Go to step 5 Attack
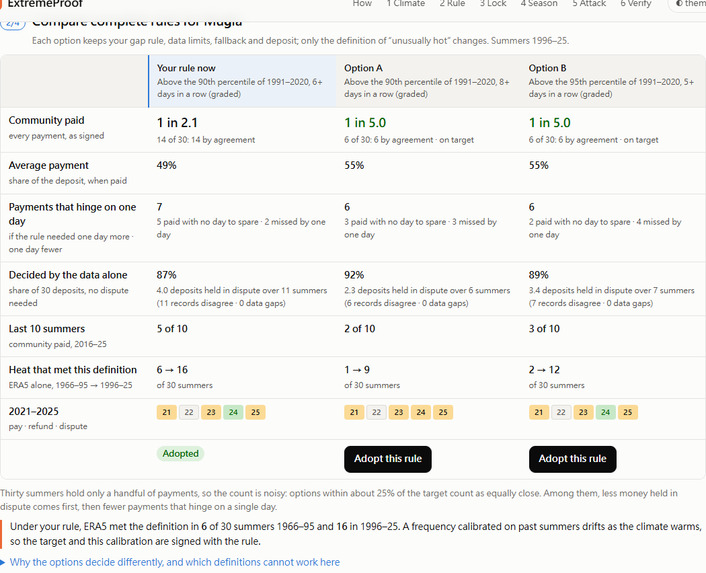Image resolution: width=706 pixels, height=573 pixels. pos(589,4)
